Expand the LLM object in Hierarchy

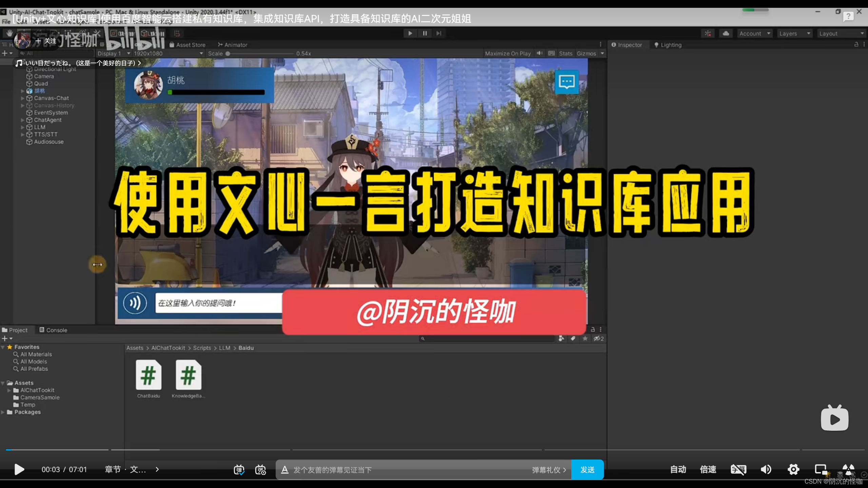(22, 127)
